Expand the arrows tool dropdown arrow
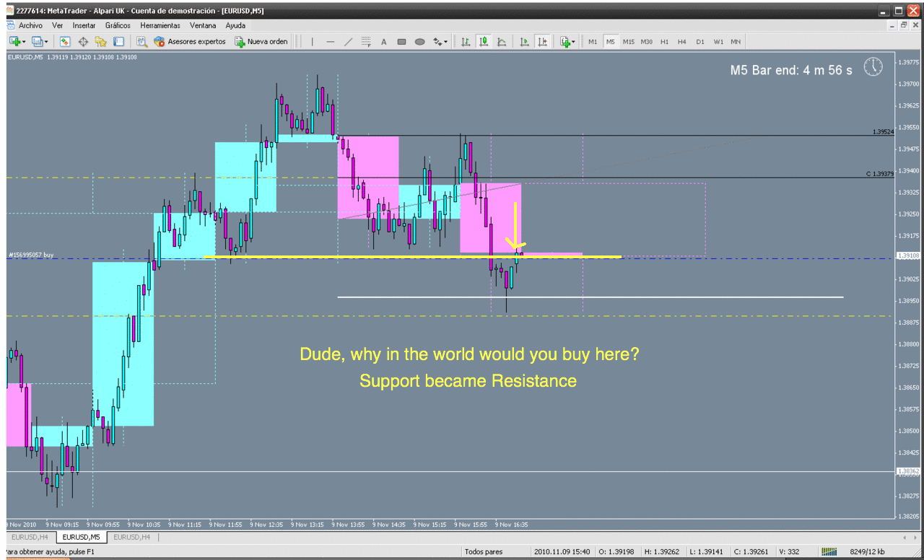This screenshot has width=924, height=560. click(x=446, y=42)
